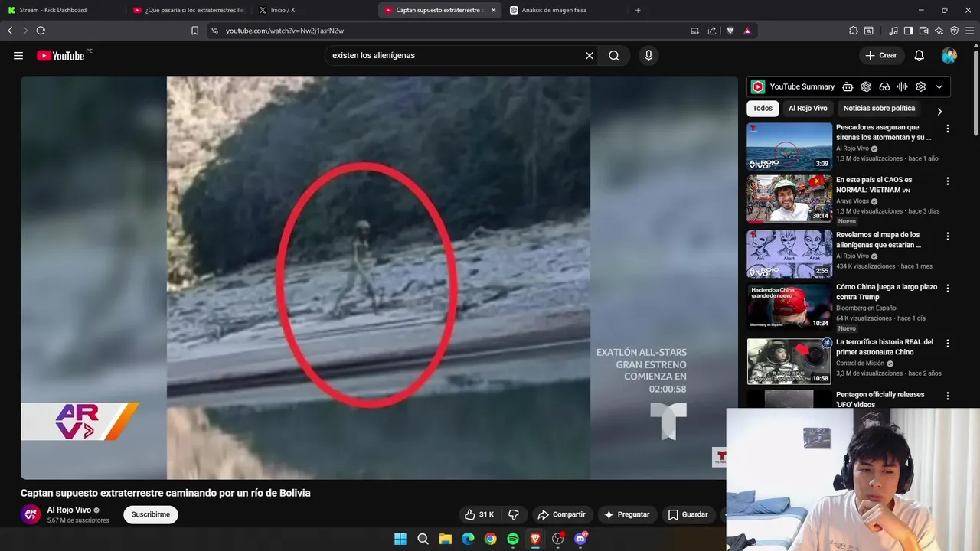Open the Crear upload menu

tap(880, 55)
